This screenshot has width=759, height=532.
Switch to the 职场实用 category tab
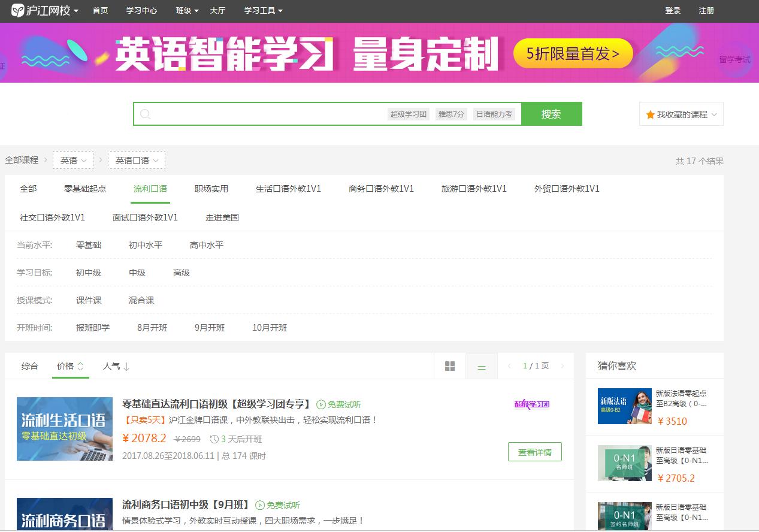(x=210, y=188)
